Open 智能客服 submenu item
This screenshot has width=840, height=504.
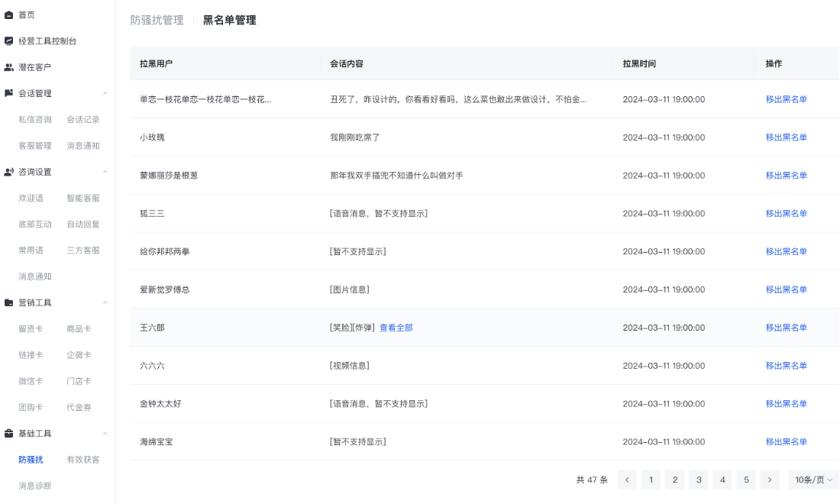click(x=83, y=199)
